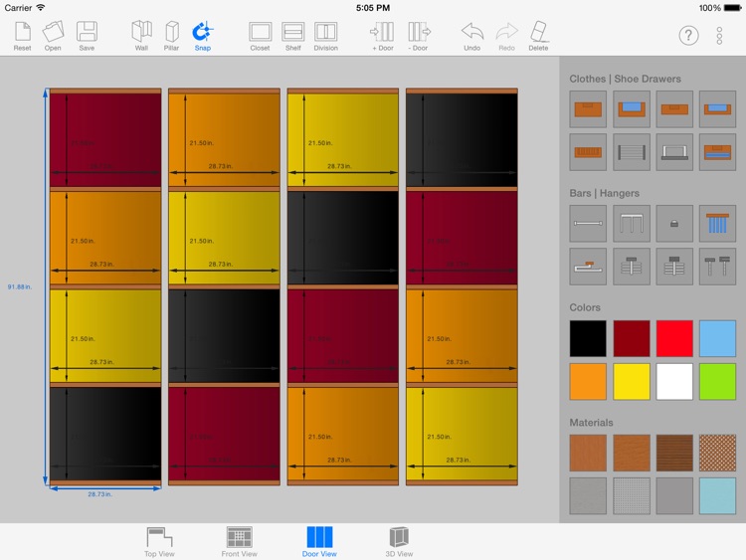The width and height of the screenshot is (746, 560).
Task: Apply the dark striped wood material
Action: pyautogui.click(x=674, y=453)
